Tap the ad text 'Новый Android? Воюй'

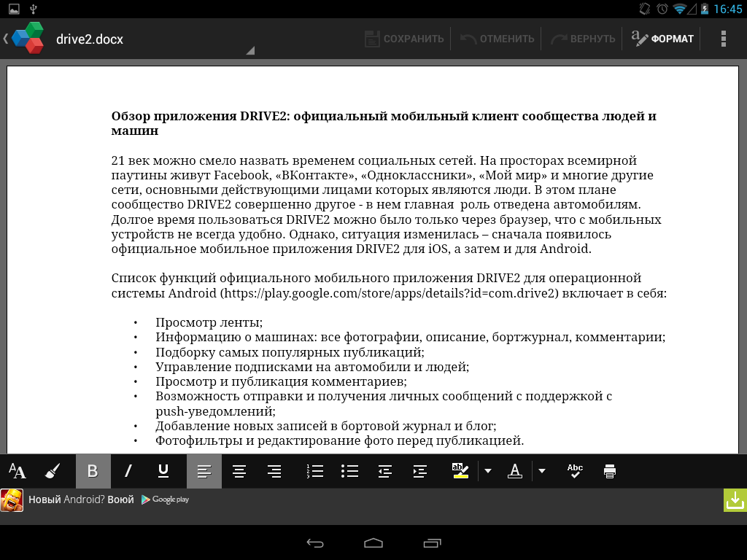click(81, 499)
